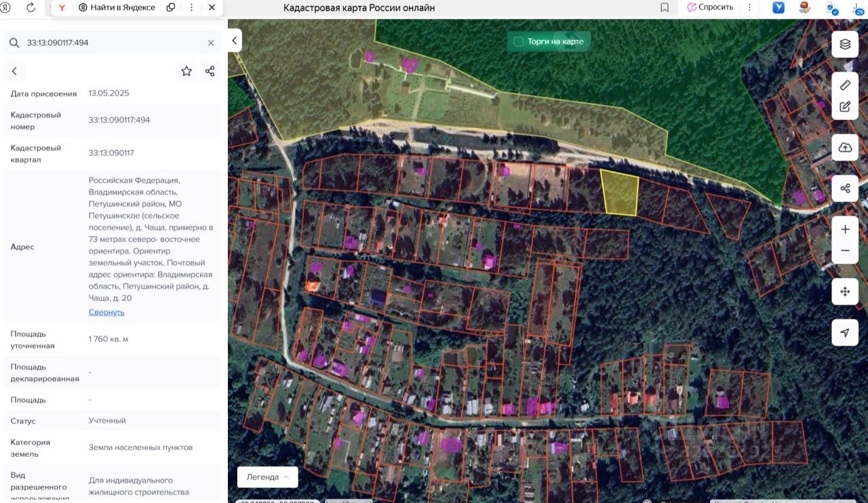Image resolution: width=868 pixels, height=503 pixels.
Task: Click the Категория земель label
Action: point(31,448)
